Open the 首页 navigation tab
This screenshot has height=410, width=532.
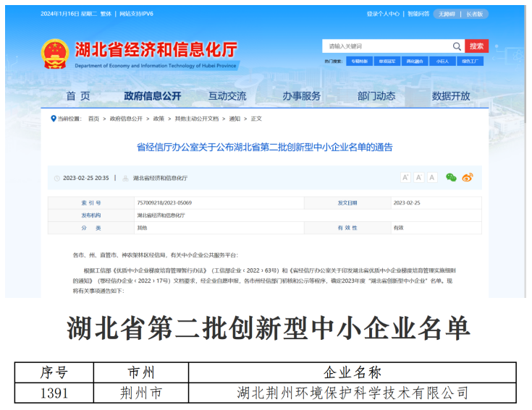(78, 96)
